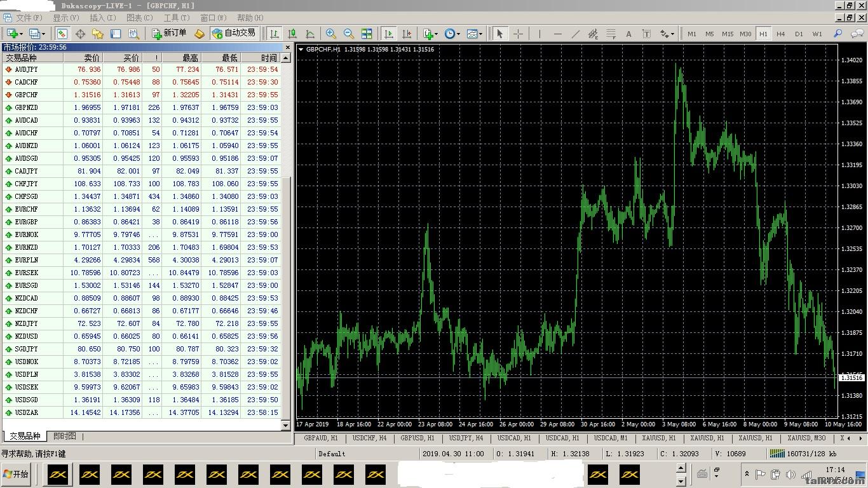Open the indicators list dropdown
Viewport: 868px width, 488px height.
(437, 34)
